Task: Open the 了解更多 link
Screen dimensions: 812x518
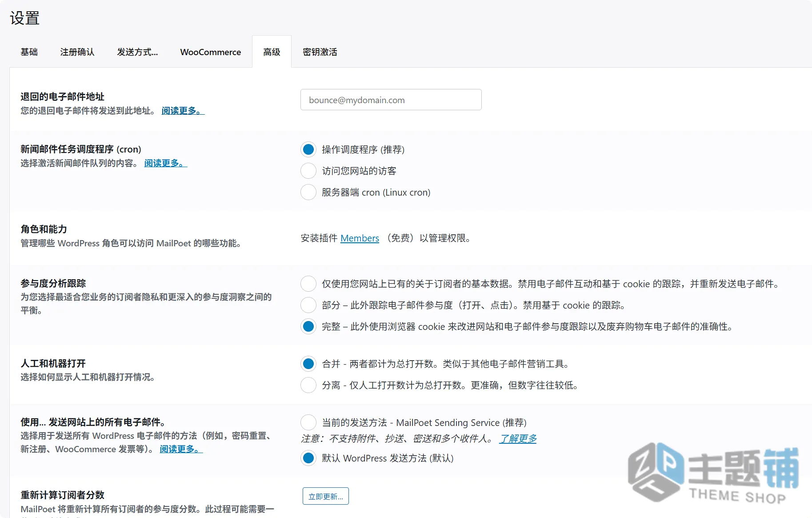Action: pos(518,439)
